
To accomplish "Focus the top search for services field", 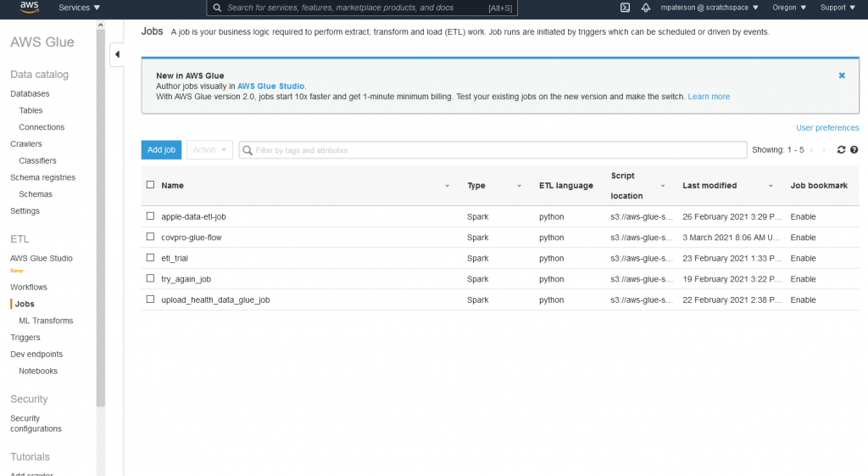I will pos(362,8).
